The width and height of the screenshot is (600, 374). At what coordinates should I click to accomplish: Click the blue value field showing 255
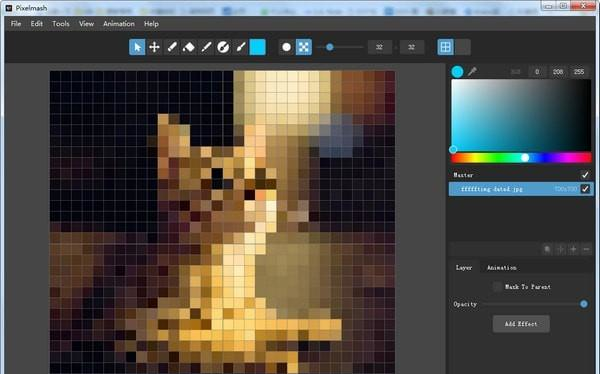[579, 72]
